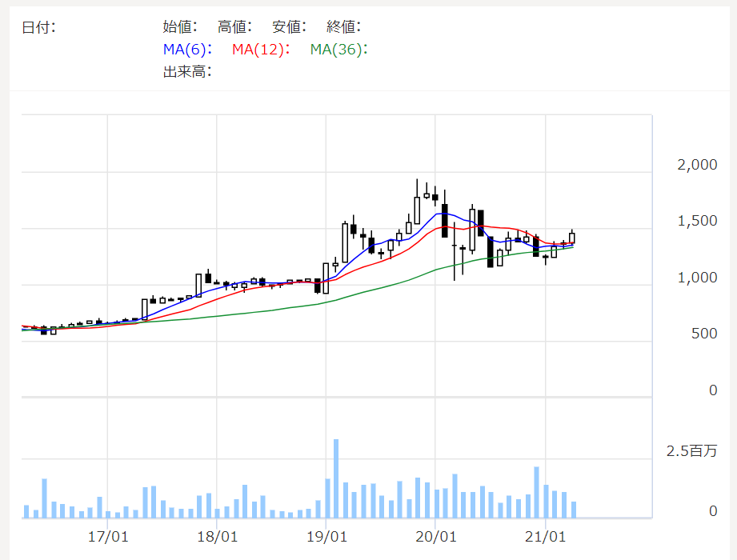Click the 21/01 date axis label
Image resolution: width=737 pixels, height=560 pixels.
(545, 537)
